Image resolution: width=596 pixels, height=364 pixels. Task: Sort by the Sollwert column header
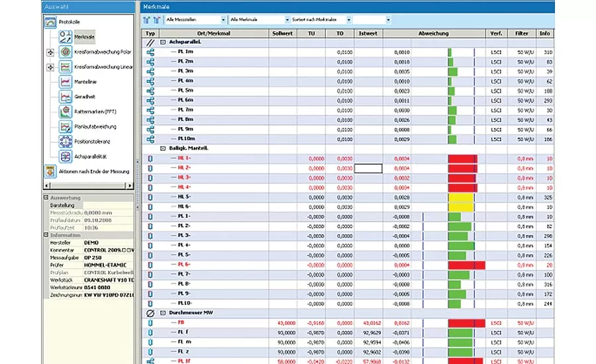click(x=282, y=34)
